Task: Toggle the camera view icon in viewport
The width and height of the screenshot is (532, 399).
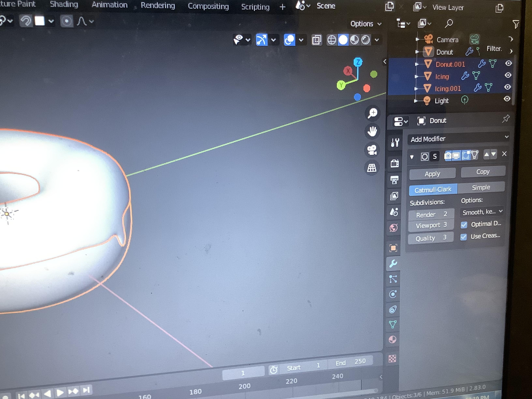Action: pyautogui.click(x=372, y=150)
